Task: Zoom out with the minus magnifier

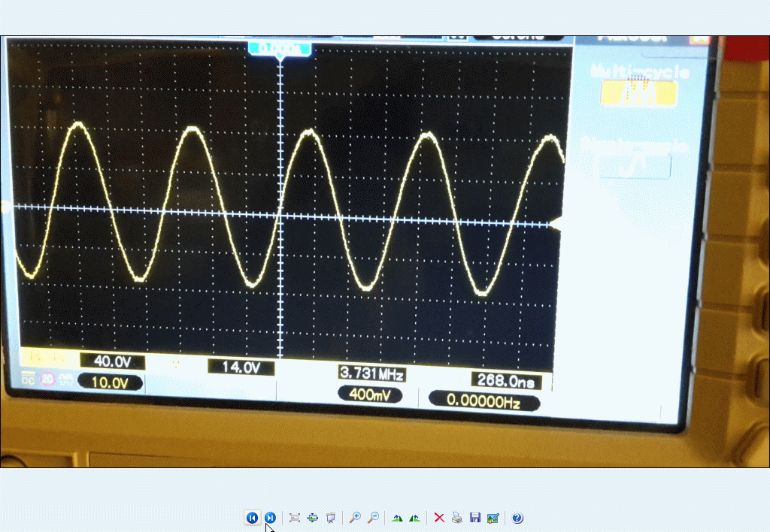Action: [373, 518]
